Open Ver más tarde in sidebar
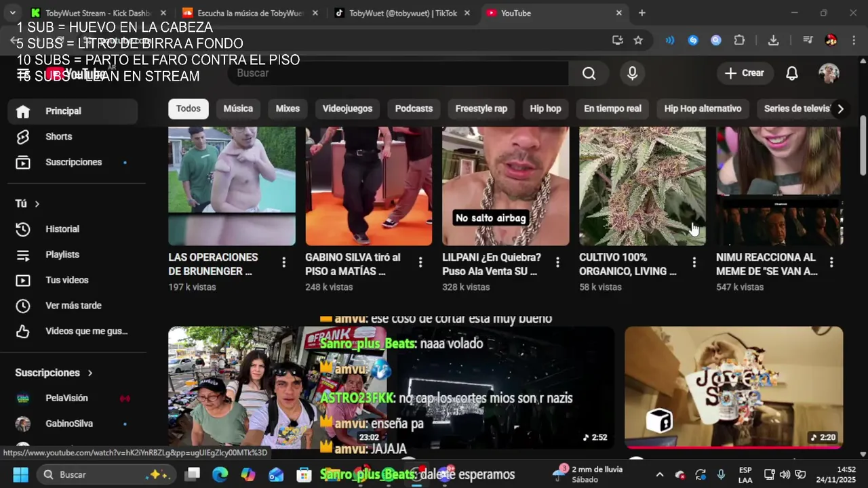 coord(73,306)
